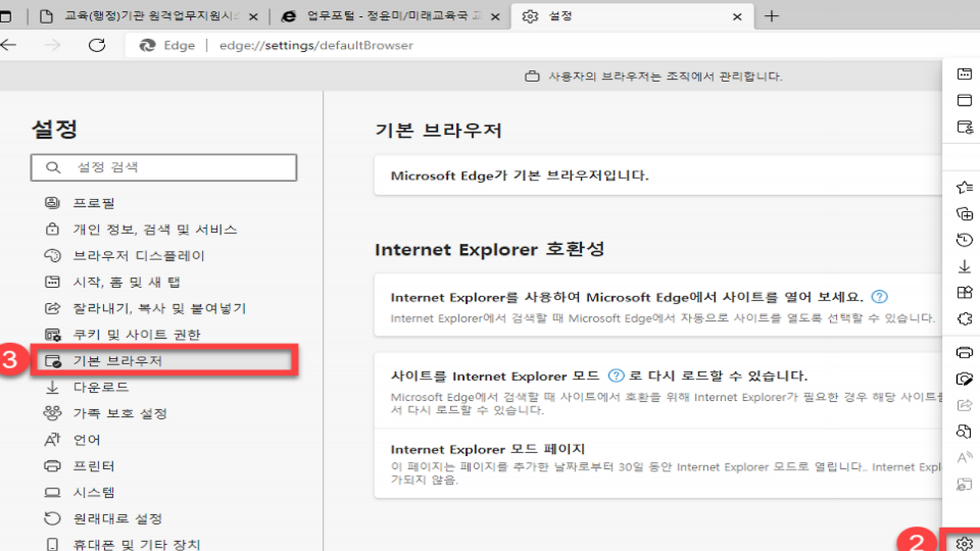980x551 pixels.
Task: Open Settings gear in the menu strip
Action: pyautogui.click(x=965, y=543)
